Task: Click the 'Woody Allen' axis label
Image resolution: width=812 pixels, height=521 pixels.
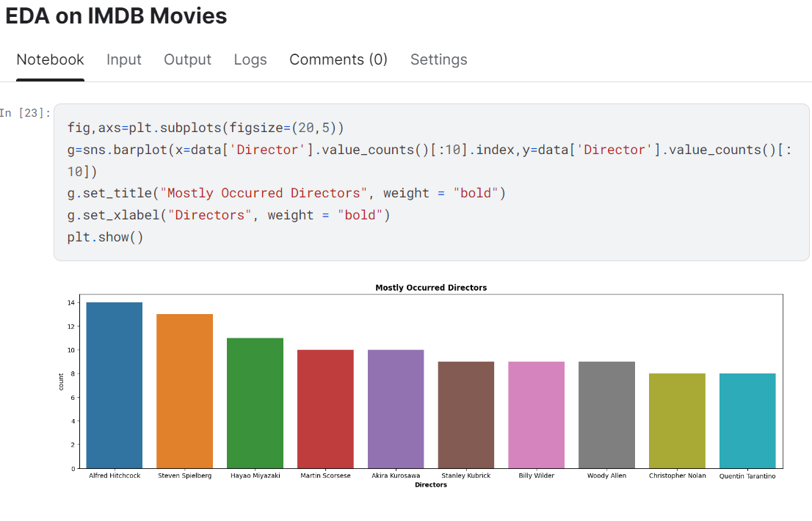Action: [x=607, y=476]
